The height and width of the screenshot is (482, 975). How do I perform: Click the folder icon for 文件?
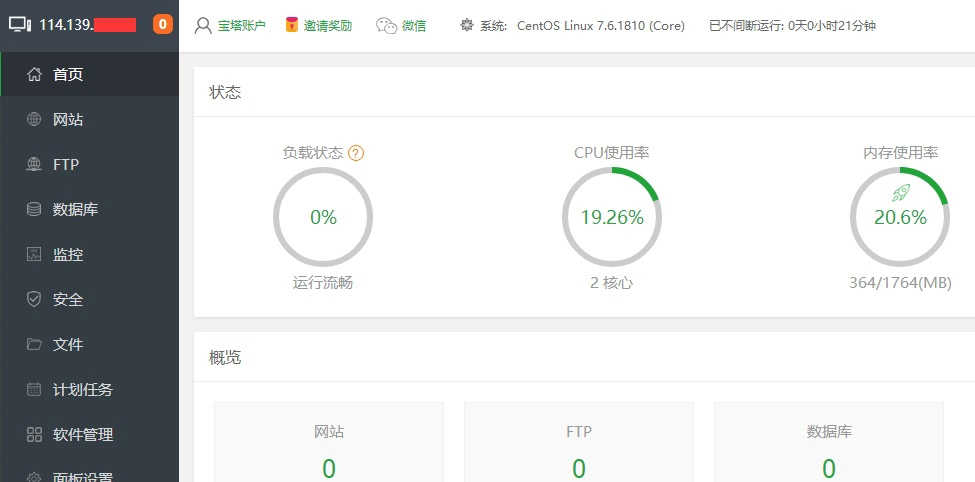[x=34, y=344]
